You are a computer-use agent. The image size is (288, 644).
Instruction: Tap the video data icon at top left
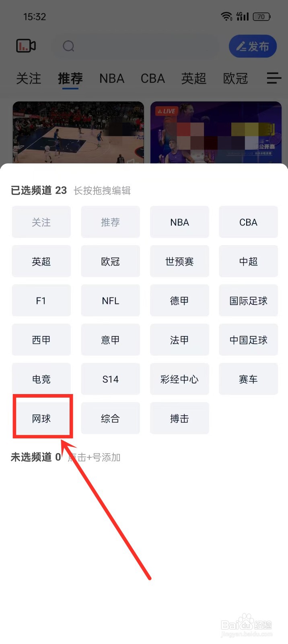coord(26,46)
